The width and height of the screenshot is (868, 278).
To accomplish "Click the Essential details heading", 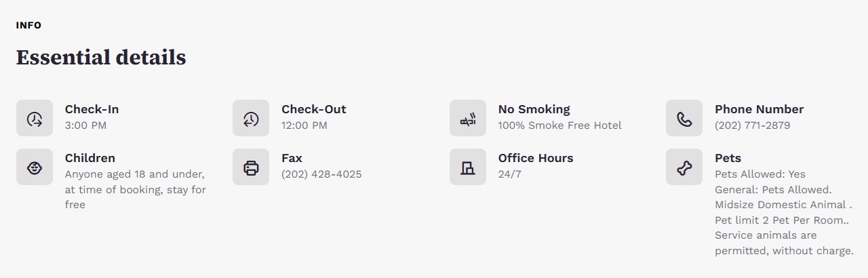I will coord(101,58).
